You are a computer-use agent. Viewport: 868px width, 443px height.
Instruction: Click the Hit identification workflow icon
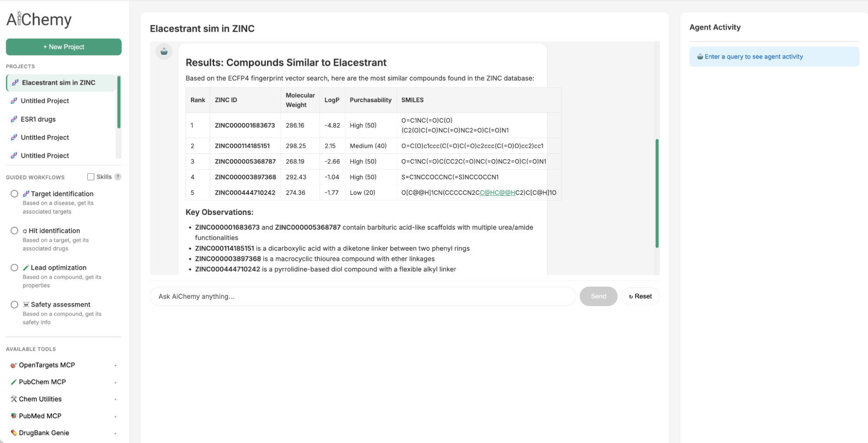click(25, 231)
